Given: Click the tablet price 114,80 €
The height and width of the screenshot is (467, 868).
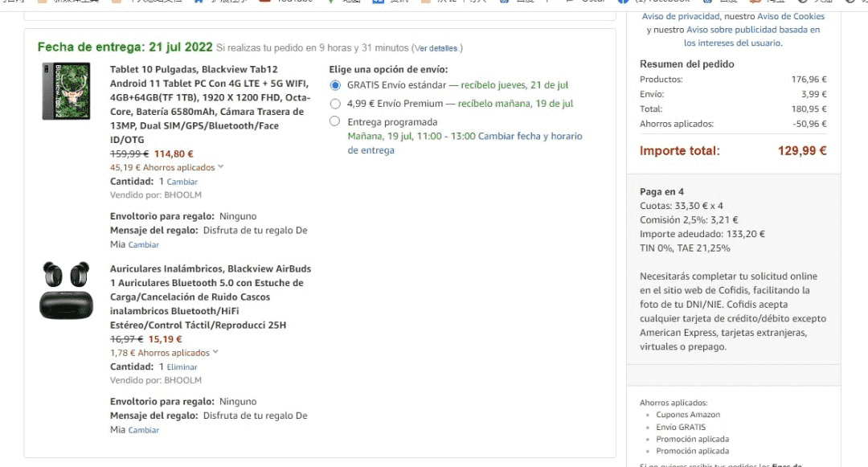Looking at the screenshot, I should tap(174, 154).
